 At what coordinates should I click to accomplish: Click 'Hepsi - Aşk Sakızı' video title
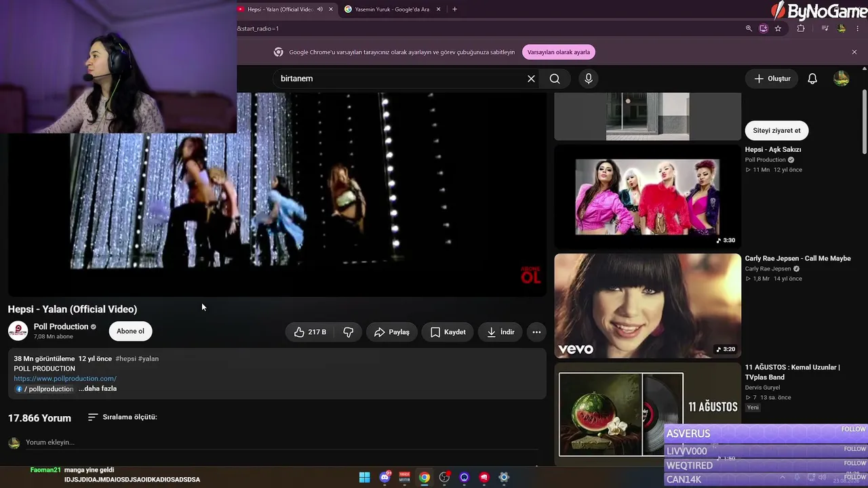(773, 150)
